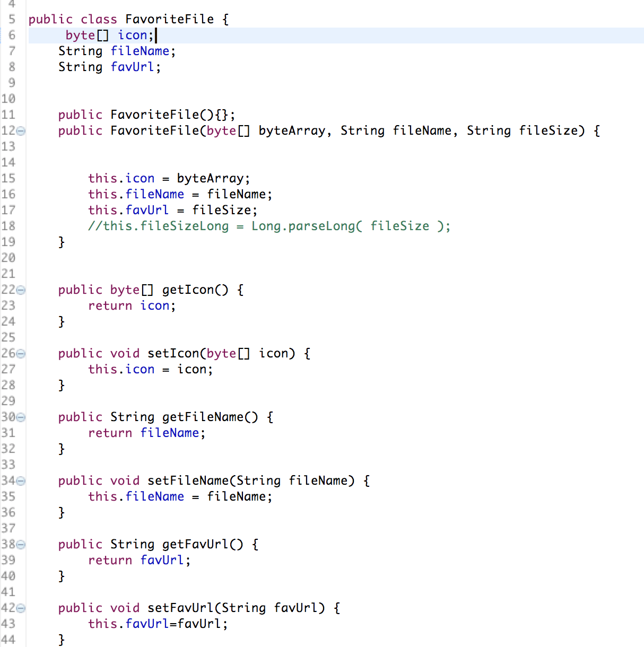Click the empty constructor 'public FavoriteFile(){};'

[x=146, y=115]
